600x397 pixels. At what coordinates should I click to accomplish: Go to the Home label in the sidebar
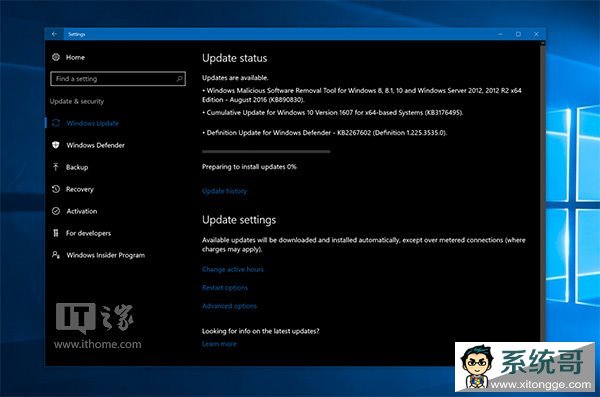[75, 57]
